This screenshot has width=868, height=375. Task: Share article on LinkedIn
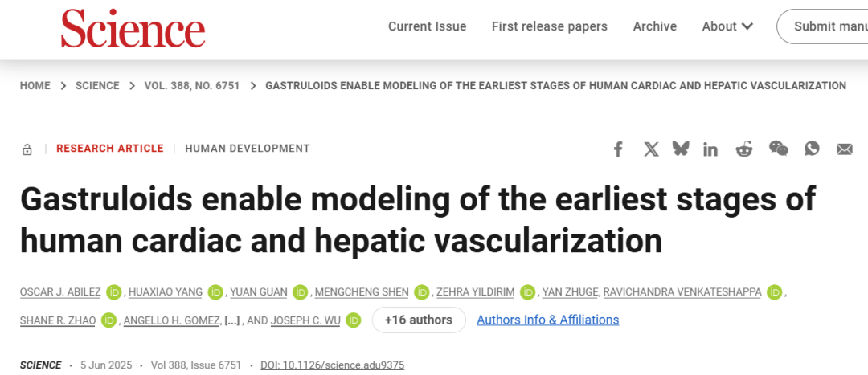710,149
